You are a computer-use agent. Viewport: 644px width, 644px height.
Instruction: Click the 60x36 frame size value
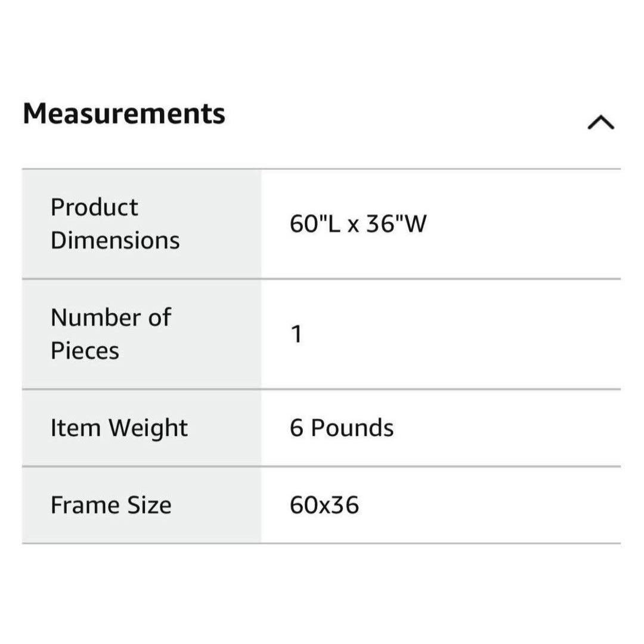coord(324,505)
